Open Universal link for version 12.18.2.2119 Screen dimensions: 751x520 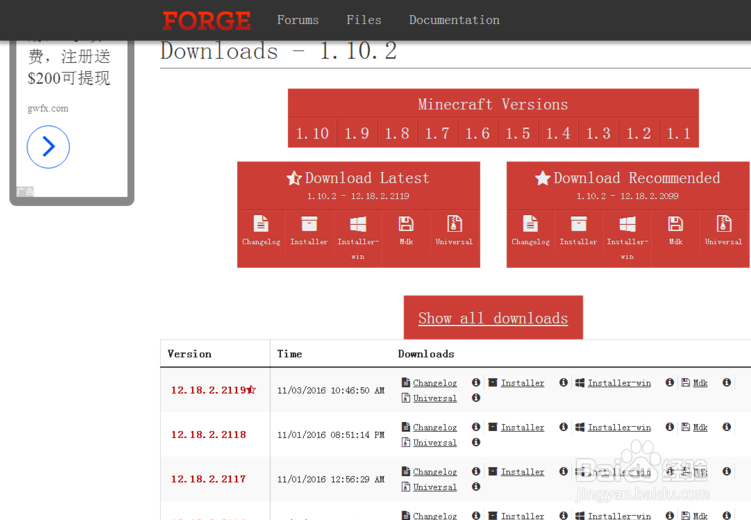434,398
